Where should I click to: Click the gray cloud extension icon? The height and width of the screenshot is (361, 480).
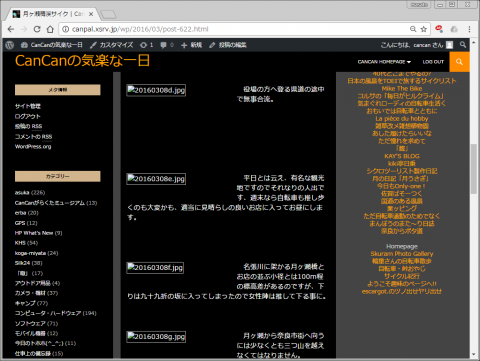(454, 29)
